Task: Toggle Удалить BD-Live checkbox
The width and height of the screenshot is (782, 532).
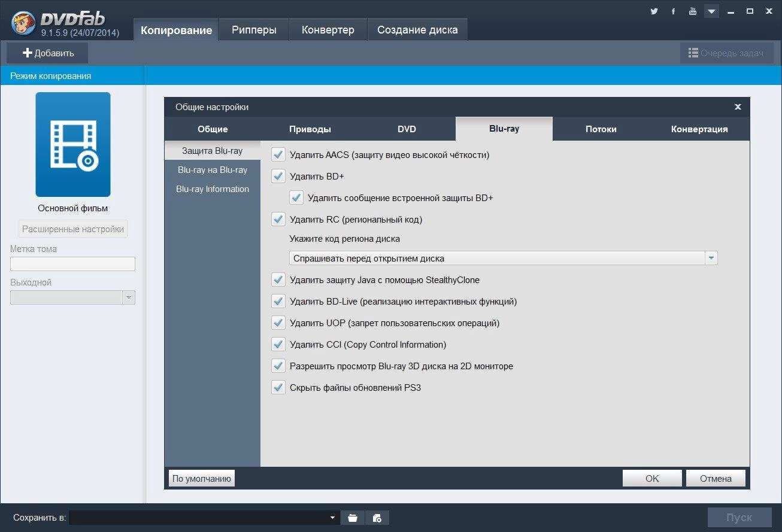Action: point(278,302)
